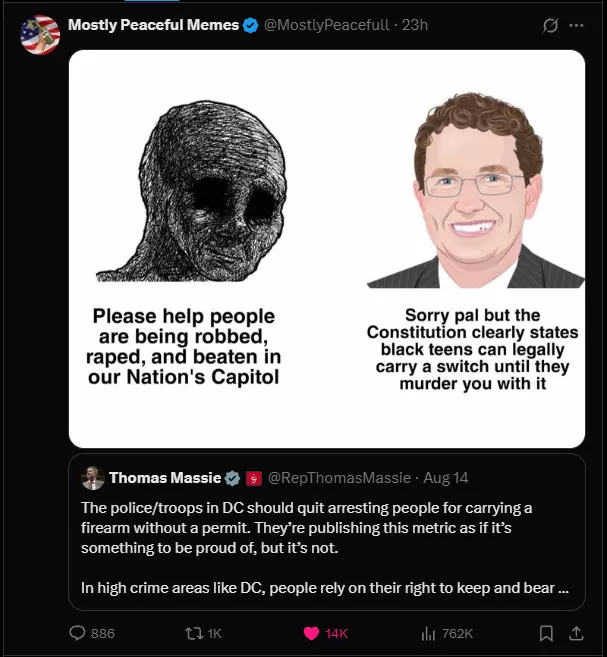Screen dimensions: 607x657
Task: Unlike the post with pink heart
Action: tap(311, 633)
